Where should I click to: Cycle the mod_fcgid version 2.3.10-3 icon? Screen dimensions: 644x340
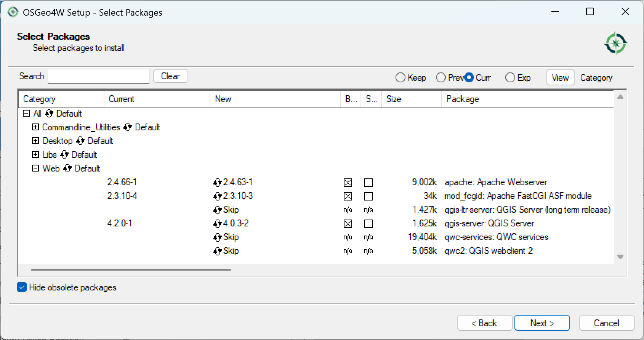click(218, 196)
